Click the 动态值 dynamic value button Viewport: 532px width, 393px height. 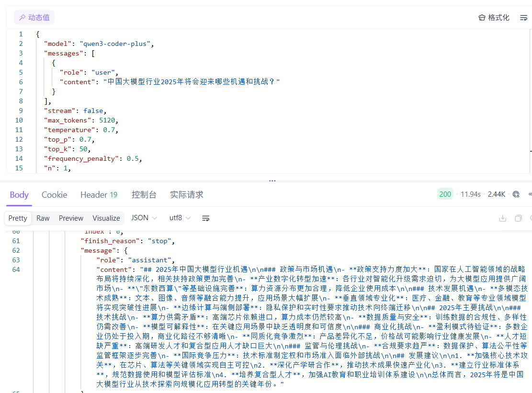click(x=34, y=18)
